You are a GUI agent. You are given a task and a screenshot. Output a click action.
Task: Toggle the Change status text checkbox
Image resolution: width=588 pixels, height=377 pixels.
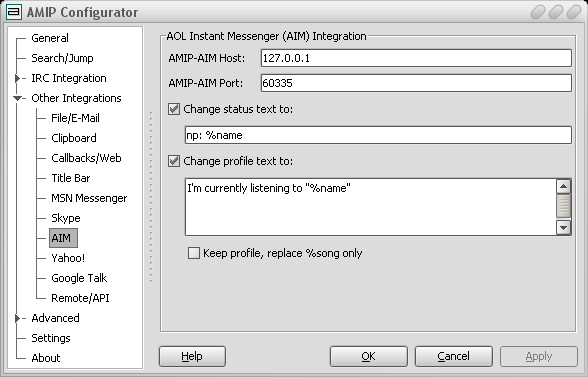(x=174, y=109)
